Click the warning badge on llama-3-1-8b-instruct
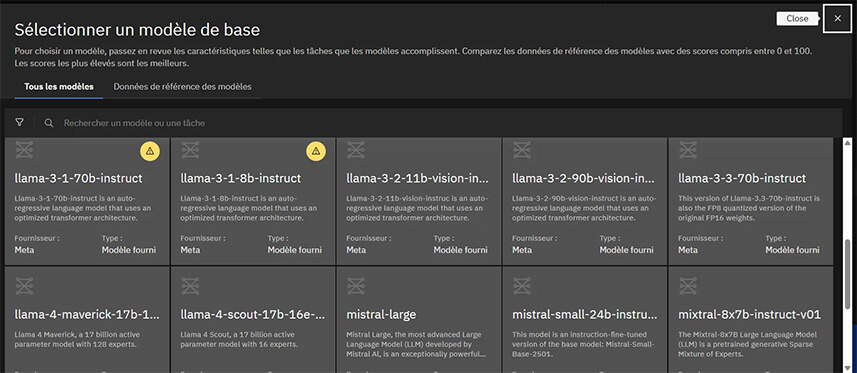The height and width of the screenshot is (373, 857). (316, 151)
